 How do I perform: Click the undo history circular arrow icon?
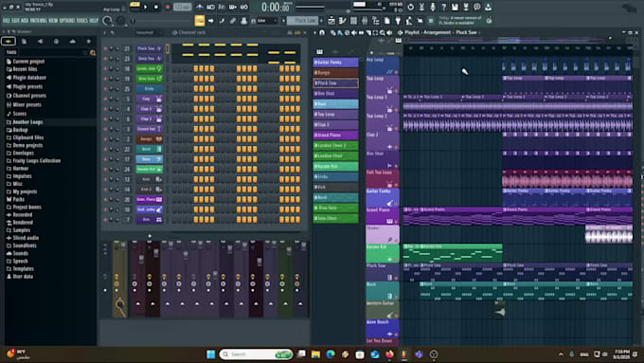pos(411,7)
